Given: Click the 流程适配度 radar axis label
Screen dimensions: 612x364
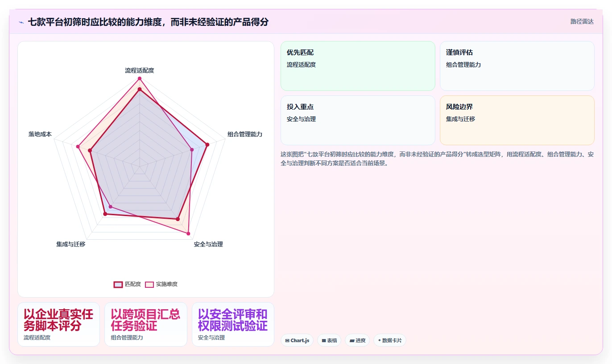Looking at the screenshot, I should (140, 70).
